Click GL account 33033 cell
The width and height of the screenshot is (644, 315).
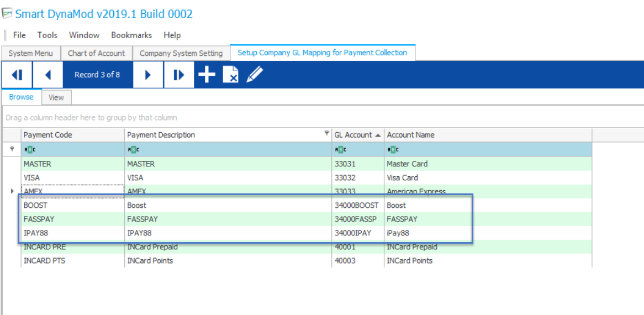tap(358, 191)
